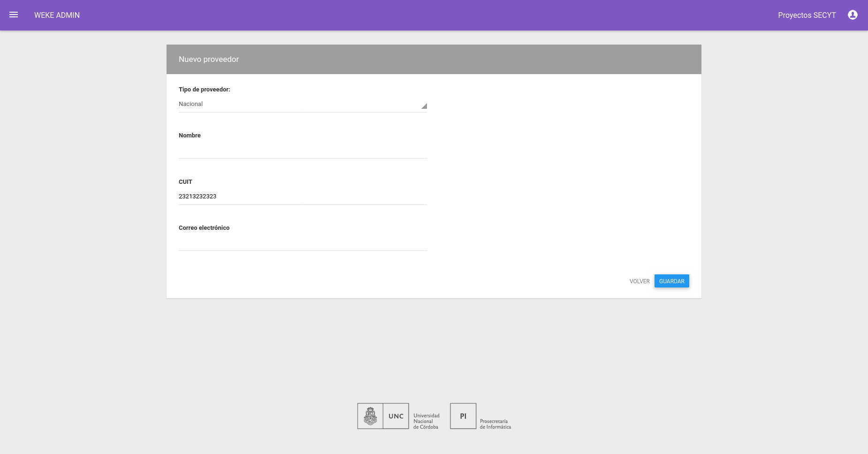
Task: Click the Nuevo proveedor form header
Action: 434,59
